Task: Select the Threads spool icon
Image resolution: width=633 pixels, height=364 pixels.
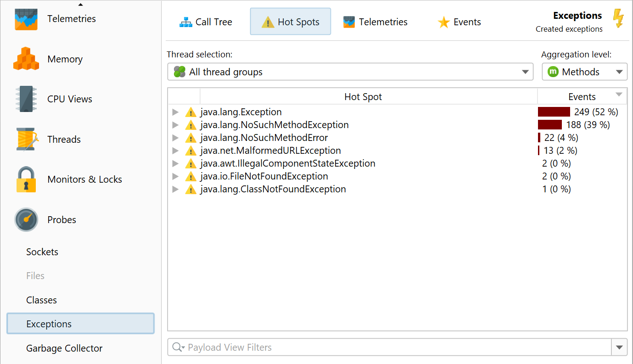Action: pyautogui.click(x=26, y=140)
